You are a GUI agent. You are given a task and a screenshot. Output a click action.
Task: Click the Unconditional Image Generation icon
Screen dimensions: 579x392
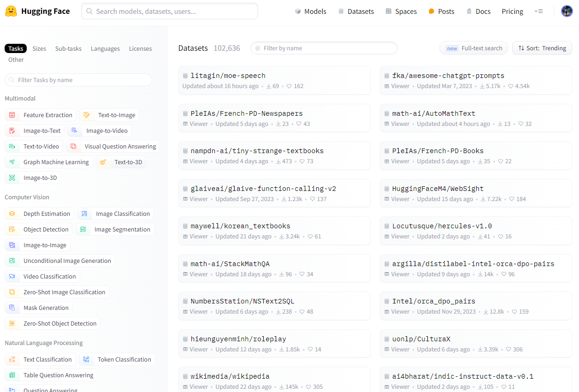click(x=12, y=261)
